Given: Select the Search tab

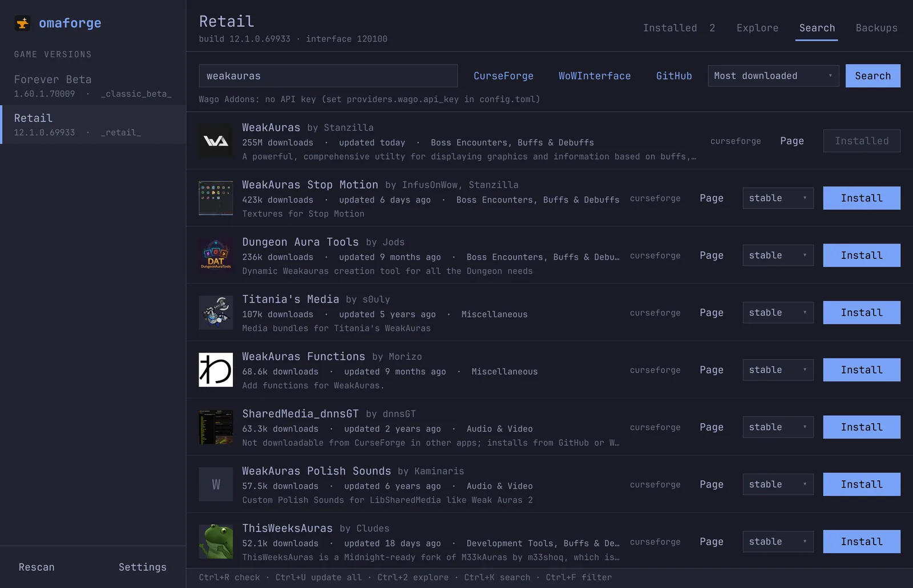Looking at the screenshot, I should (x=817, y=28).
